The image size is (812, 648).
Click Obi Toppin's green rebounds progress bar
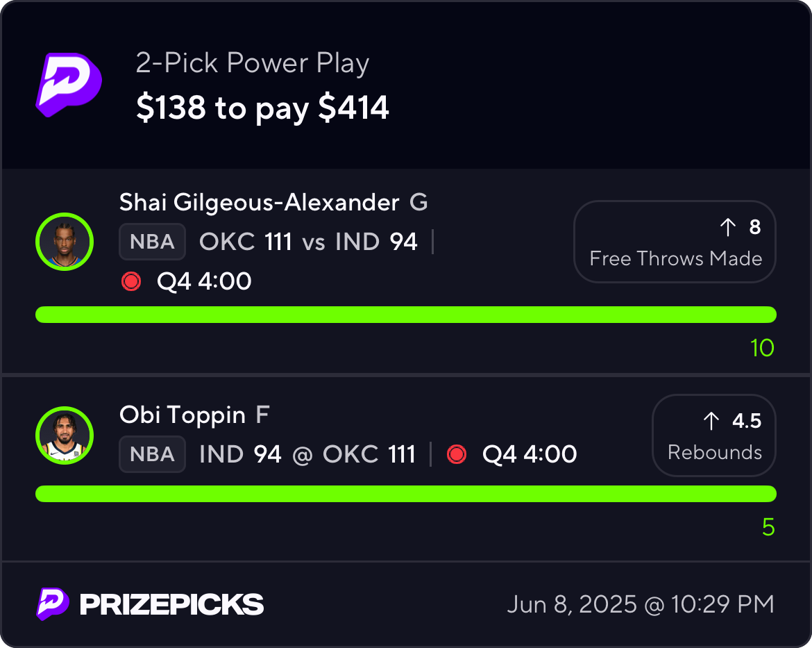[x=406, y=494]
